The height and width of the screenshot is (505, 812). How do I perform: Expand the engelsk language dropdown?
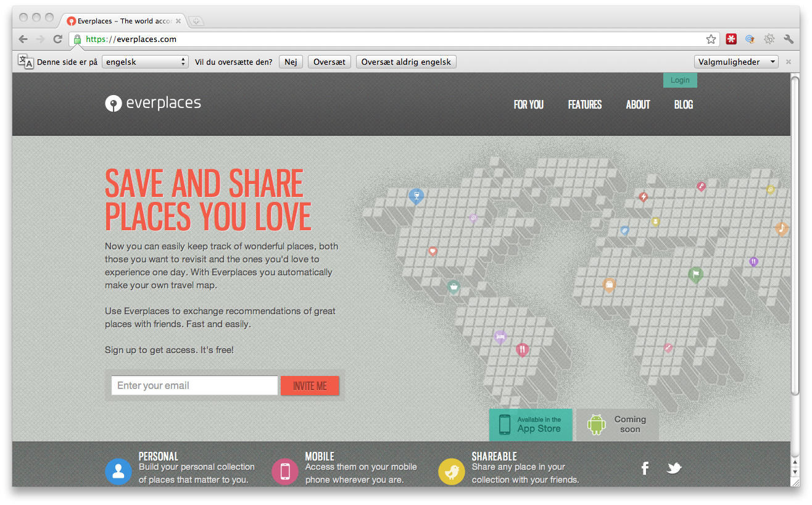(145, 62)
